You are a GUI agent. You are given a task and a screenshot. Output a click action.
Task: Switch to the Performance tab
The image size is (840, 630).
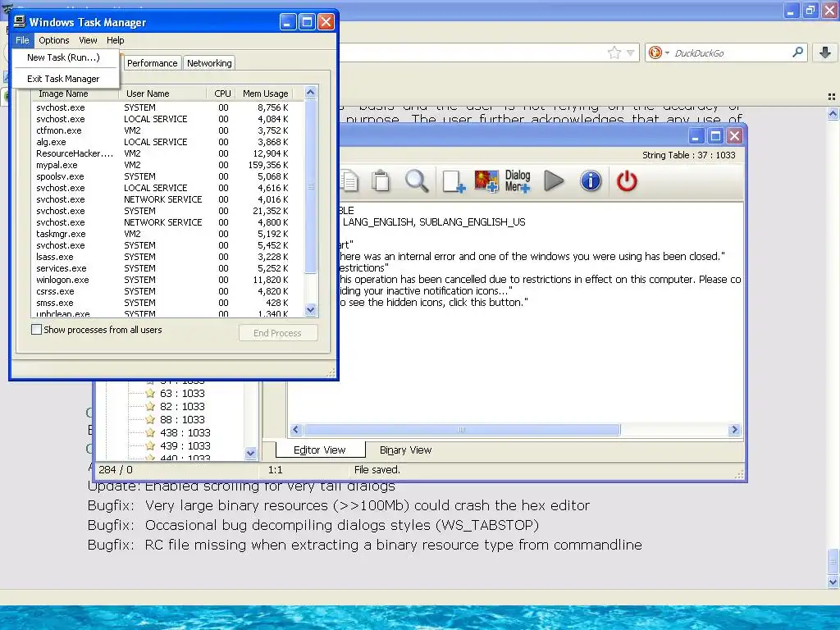(x=152, y=63)
